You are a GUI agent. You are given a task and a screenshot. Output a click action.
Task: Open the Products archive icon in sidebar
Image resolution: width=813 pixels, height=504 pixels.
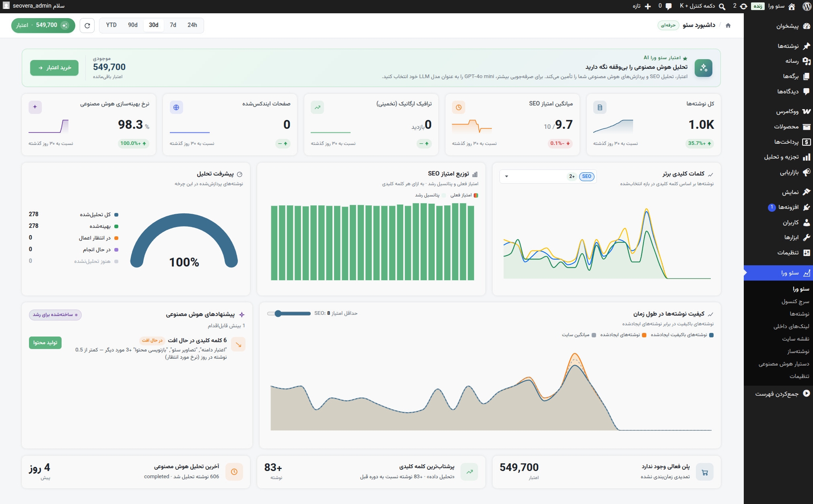(806, 126)
